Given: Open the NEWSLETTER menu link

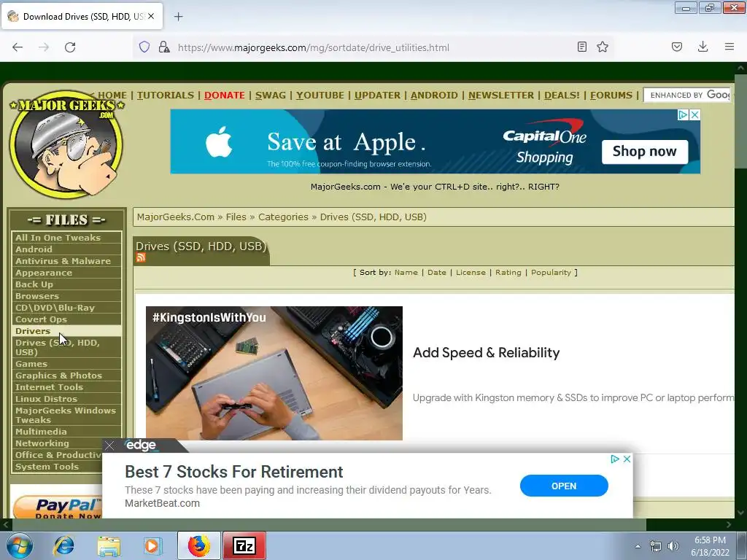Looking at the screenshot, I should [500, 96].
